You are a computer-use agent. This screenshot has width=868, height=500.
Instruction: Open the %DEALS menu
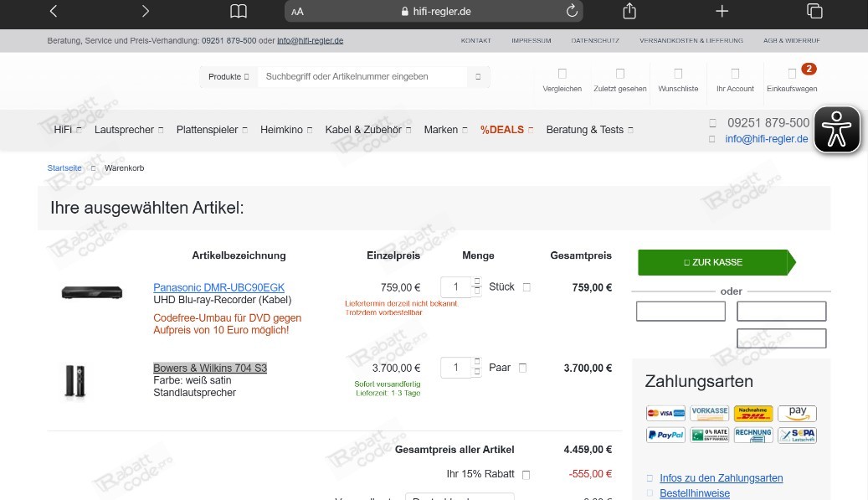point(506,130)
